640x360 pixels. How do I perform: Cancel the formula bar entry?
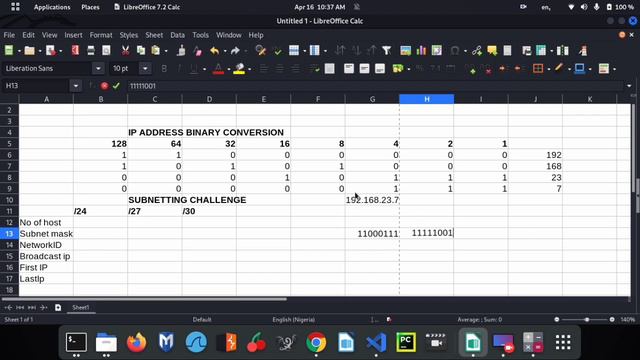[104, 86]
